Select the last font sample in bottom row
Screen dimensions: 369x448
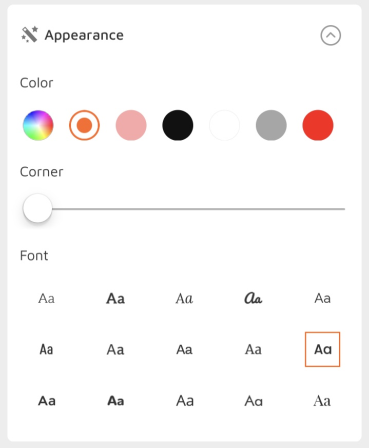pos(322,401)
